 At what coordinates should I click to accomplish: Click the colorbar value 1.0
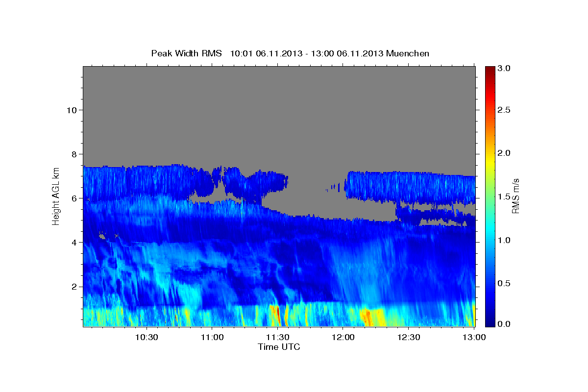pyautogui.click(x=505, y=240)
